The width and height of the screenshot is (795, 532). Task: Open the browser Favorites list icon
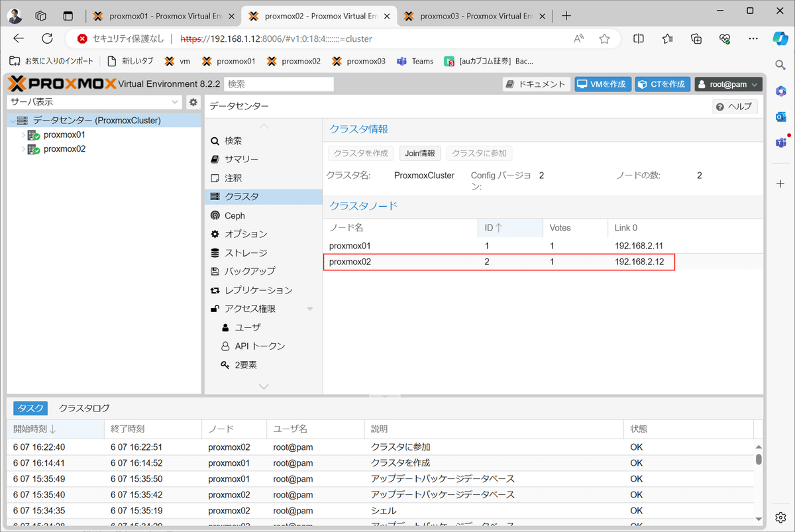667,39
